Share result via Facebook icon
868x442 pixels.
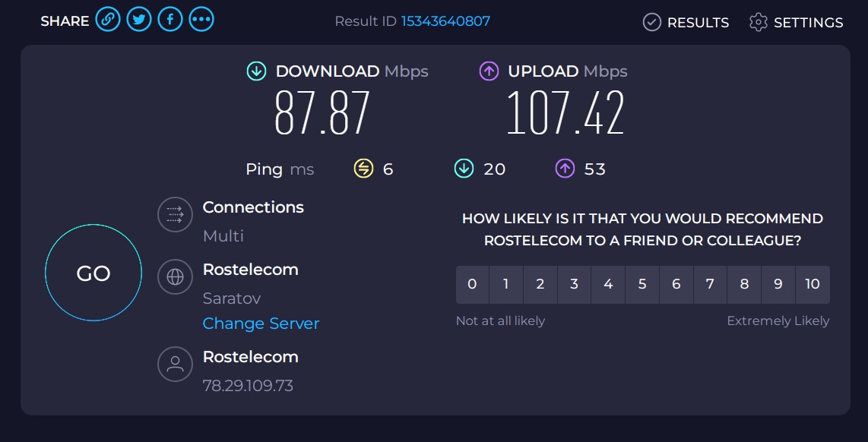pos(170,20)
